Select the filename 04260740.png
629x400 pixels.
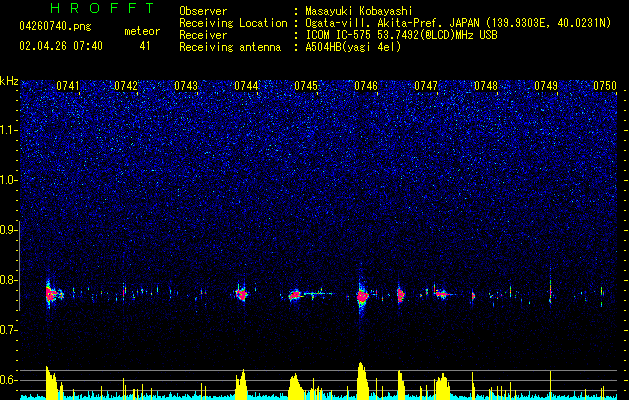click(55, 26)
